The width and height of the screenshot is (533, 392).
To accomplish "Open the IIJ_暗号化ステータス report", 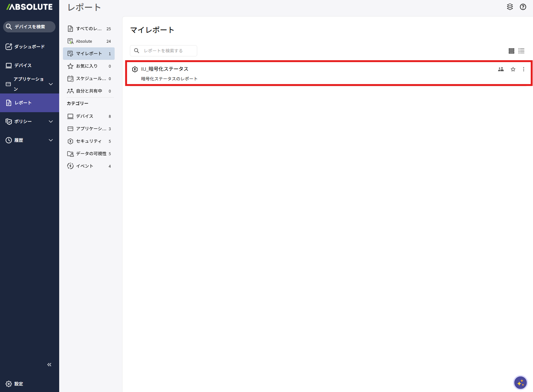I will [x=164, y=69].
